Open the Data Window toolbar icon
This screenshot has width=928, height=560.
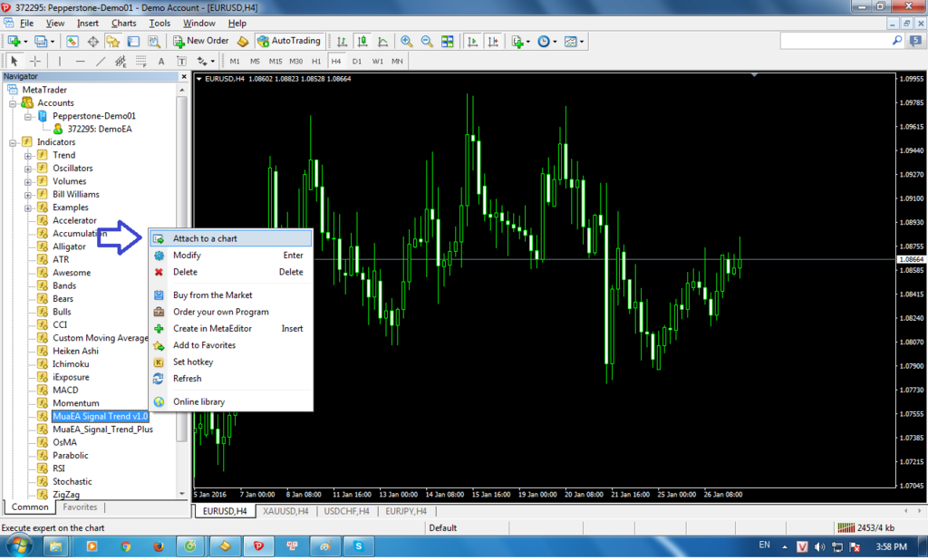[93, 41]
